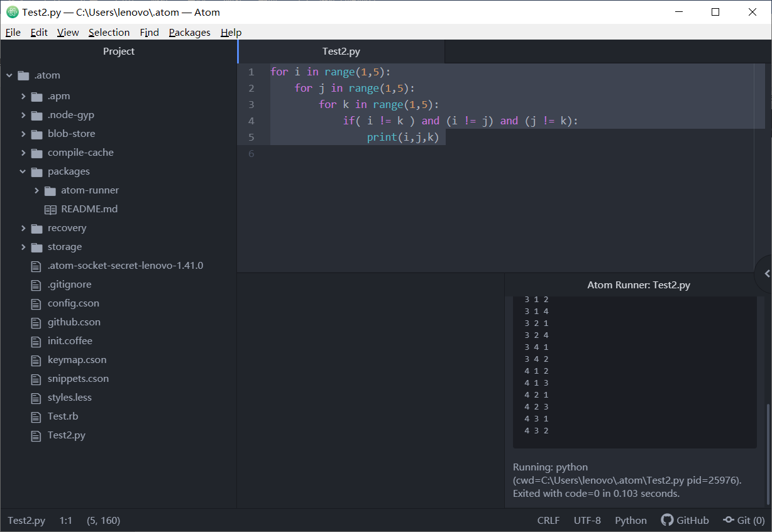Expand the storage folder
This screenshot has height=532, width=772.
tap(23, 246)
